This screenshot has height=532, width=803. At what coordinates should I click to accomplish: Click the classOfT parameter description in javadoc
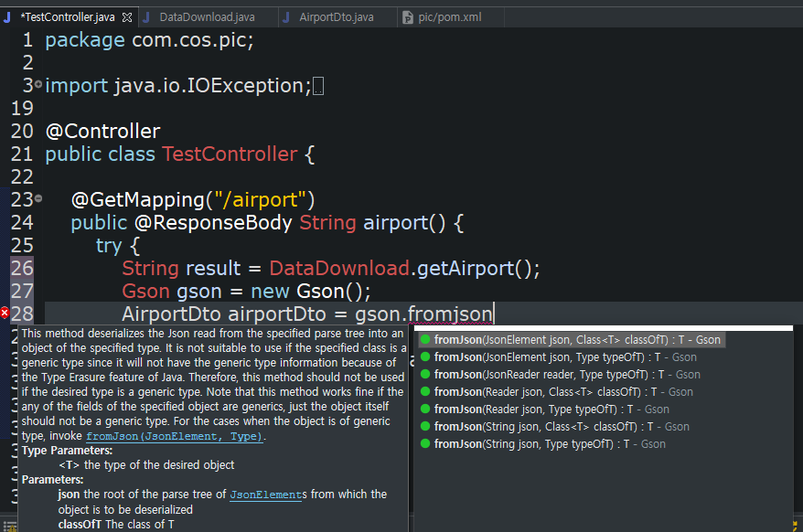[116, 525]
